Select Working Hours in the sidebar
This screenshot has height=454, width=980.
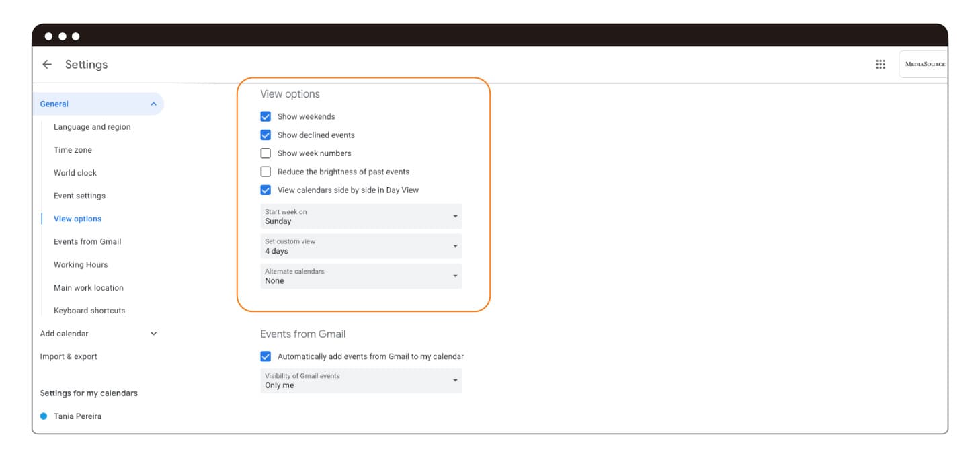click(x=81, y=265)
